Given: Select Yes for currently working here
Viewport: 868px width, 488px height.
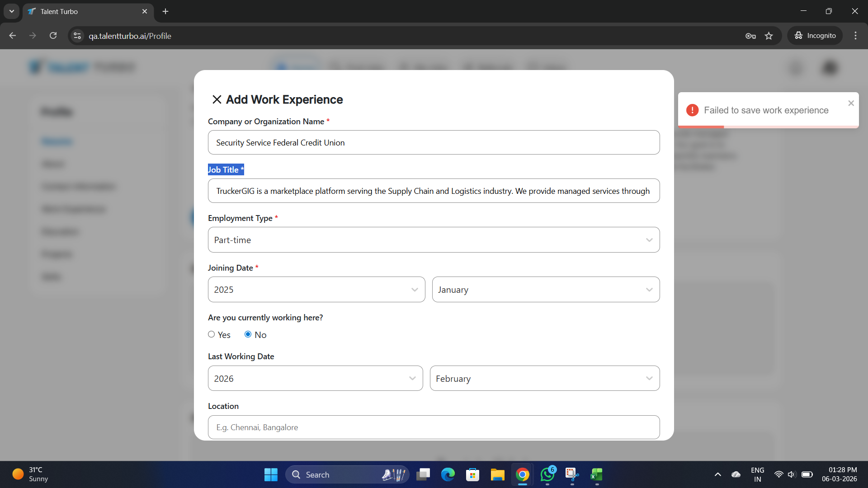Looking at the screenshot, I should click(211, 334).
